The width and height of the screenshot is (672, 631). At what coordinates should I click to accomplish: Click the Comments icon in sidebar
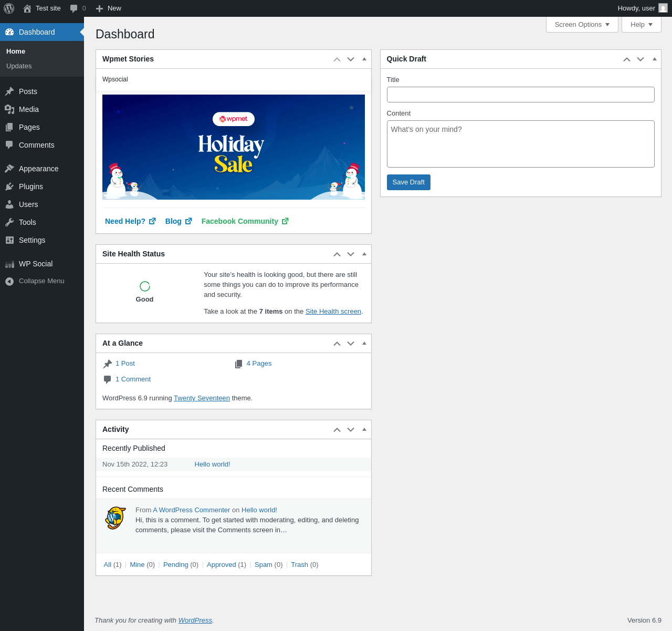[x=9, y=145]
